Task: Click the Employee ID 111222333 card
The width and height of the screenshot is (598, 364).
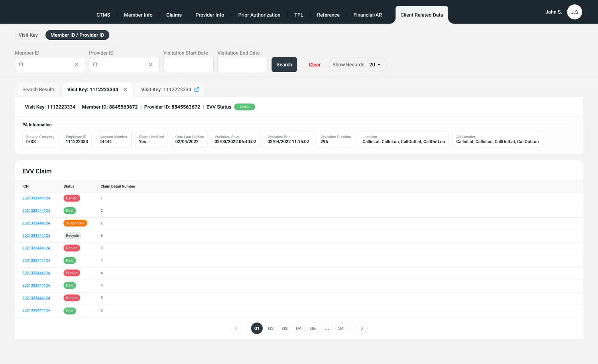Action: coord(77,140)
